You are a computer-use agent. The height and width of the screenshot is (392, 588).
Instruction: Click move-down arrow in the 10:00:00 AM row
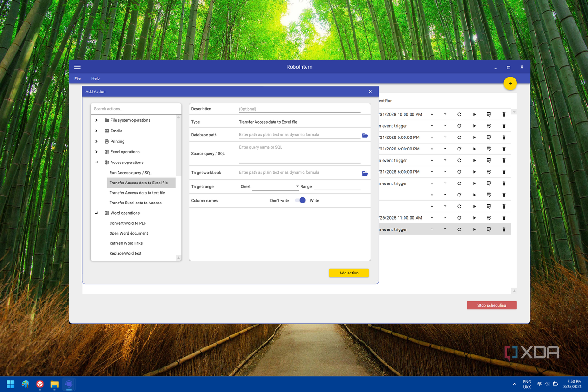pos(445,114)
